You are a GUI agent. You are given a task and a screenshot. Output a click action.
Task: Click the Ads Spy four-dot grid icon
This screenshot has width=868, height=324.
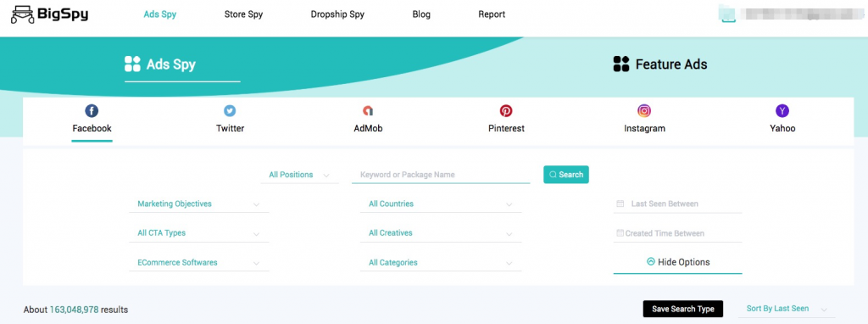click(132, 64)
